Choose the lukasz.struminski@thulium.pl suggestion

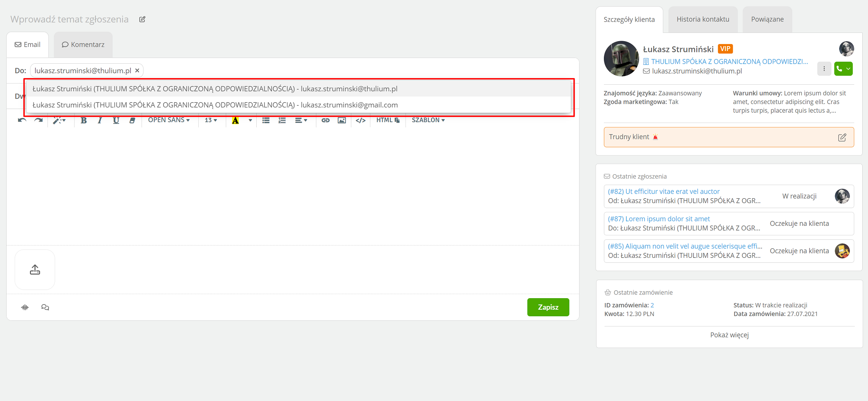[x=298, y=88]
